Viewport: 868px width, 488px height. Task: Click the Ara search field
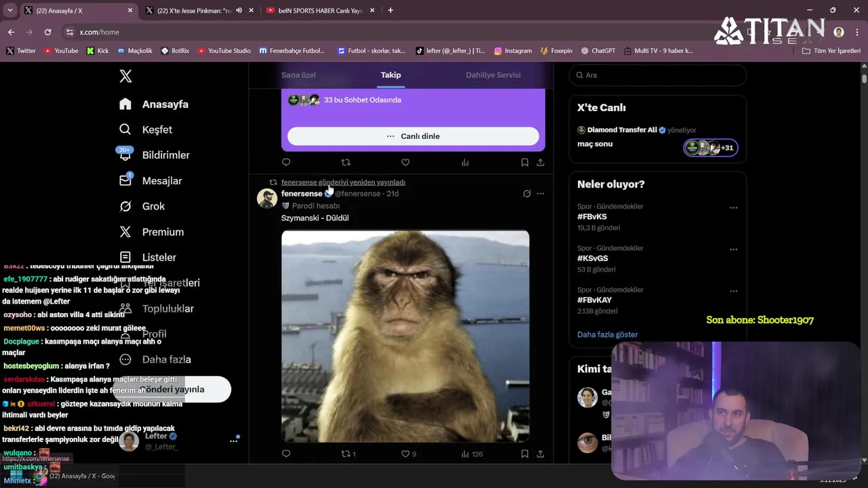coord(658,75)
